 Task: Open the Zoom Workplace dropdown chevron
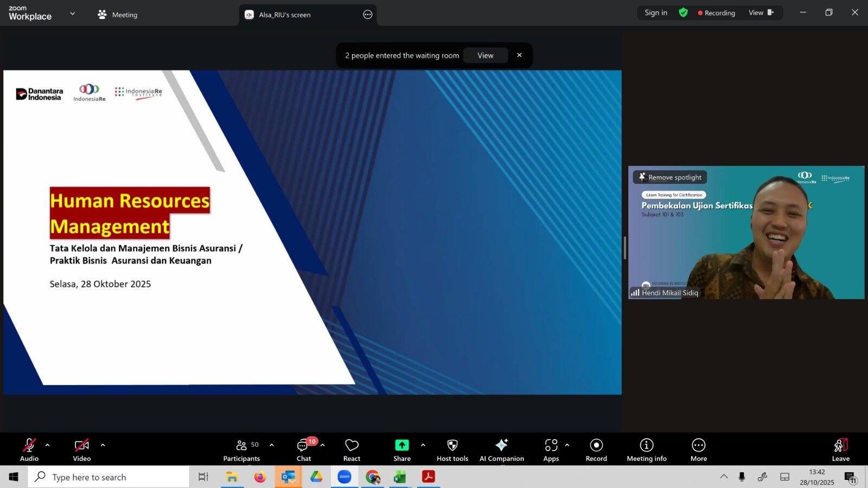click(73, 14)
